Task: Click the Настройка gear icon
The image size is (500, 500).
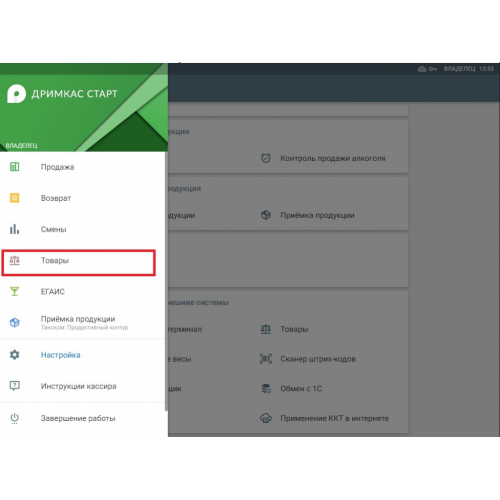Action: [x=14, y=355]
